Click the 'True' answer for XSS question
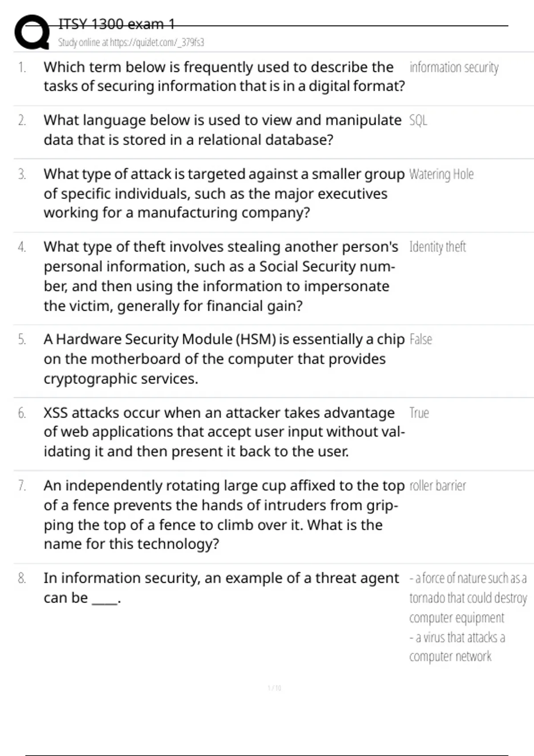Image resolution: width=534 pixels, height=756 pixels. pyautogui.click(x=419, y=413)
